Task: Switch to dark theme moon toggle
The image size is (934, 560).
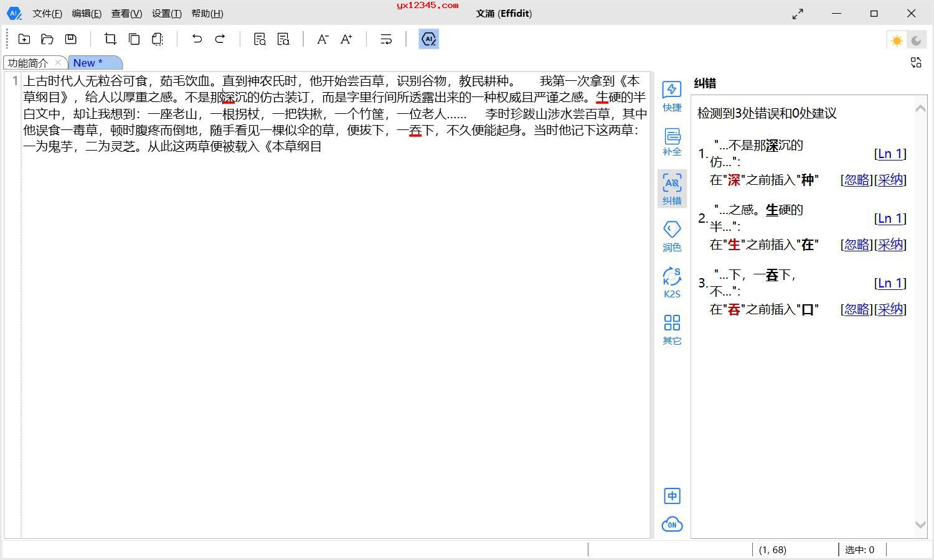Action: tap(916, 40)
